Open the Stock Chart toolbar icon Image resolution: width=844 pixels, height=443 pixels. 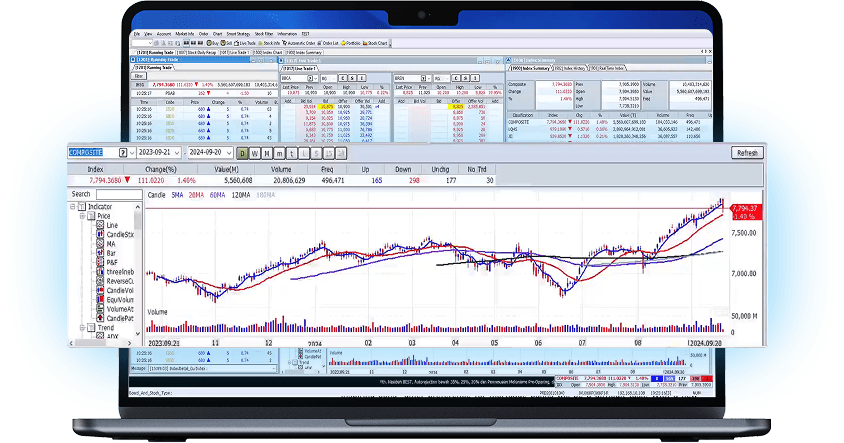pyautogui.click(x=375, y=44)
